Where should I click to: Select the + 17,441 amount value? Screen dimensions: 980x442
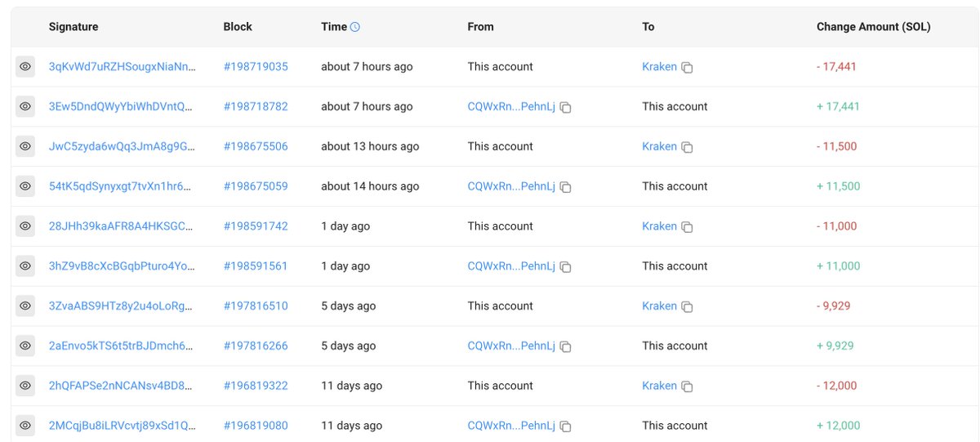click(x=839, y=107)
